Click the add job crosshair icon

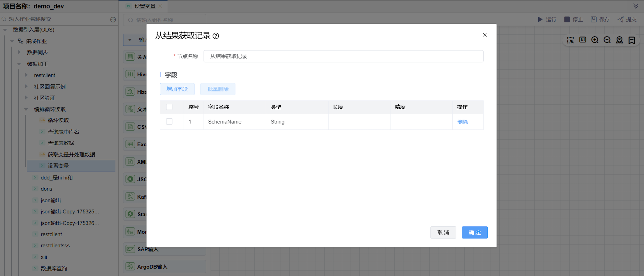113,20
